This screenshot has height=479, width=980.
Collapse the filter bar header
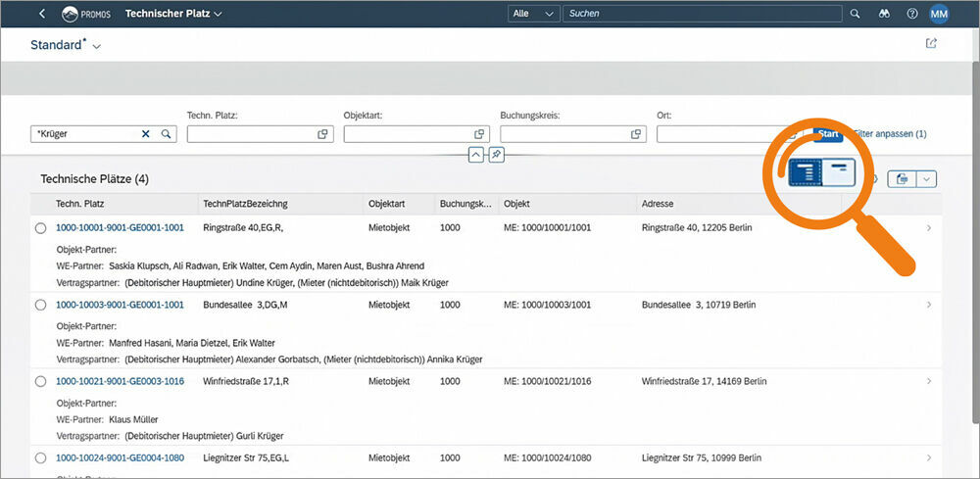tap(474, 155)
